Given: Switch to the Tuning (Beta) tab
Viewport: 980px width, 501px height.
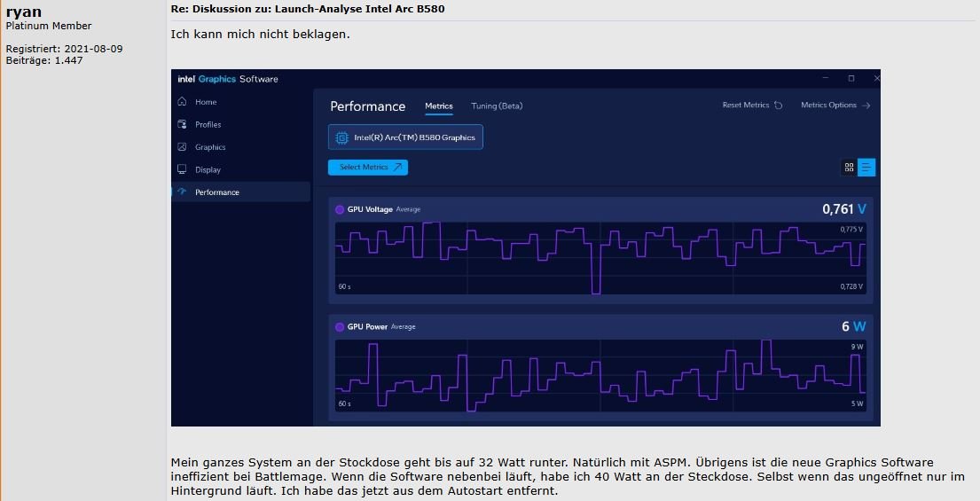Looking at the screenshot, I should [497, 106].
